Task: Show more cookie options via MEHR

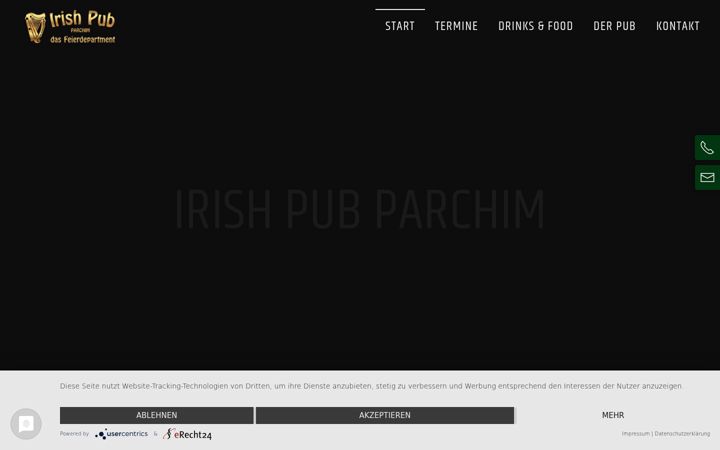Action: (x=613, y=415)
